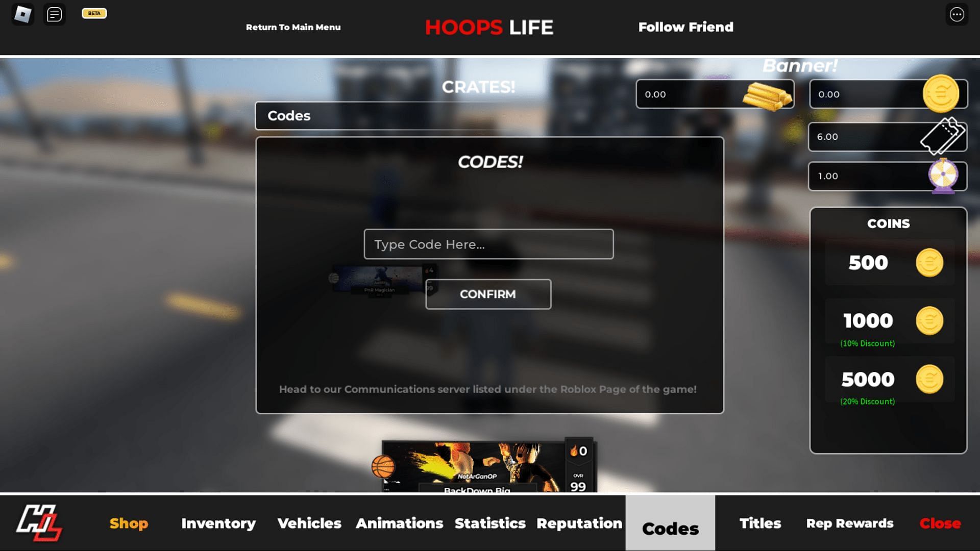Click the 500 coins purchase button
The height and width of the screenshot is (551, 980).
point(889,262)
